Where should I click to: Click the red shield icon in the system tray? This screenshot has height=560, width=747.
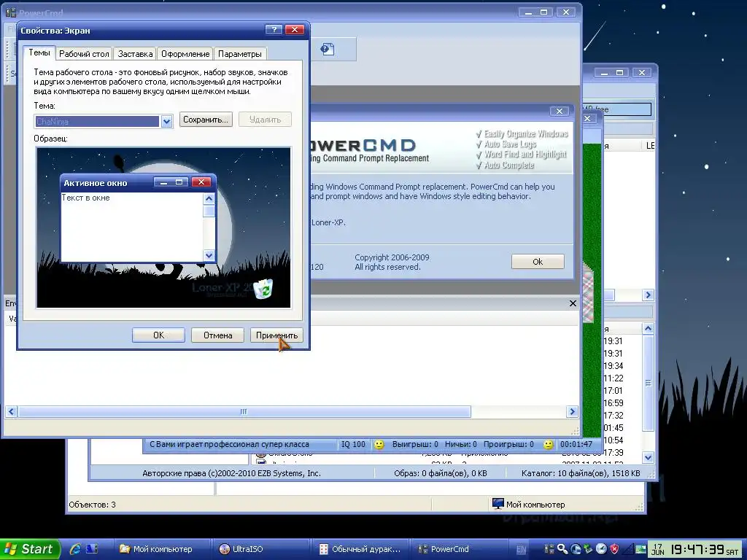(614, 549)
